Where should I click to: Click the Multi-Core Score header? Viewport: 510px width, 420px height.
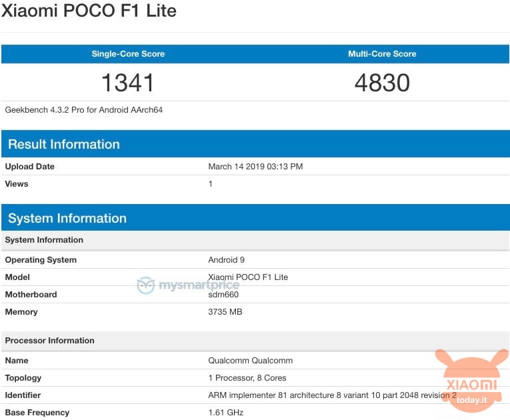point(382,54)
